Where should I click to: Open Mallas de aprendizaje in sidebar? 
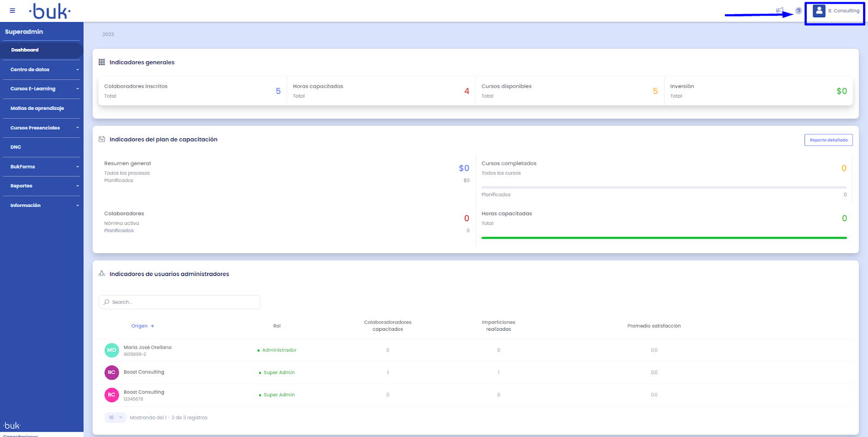37,108
